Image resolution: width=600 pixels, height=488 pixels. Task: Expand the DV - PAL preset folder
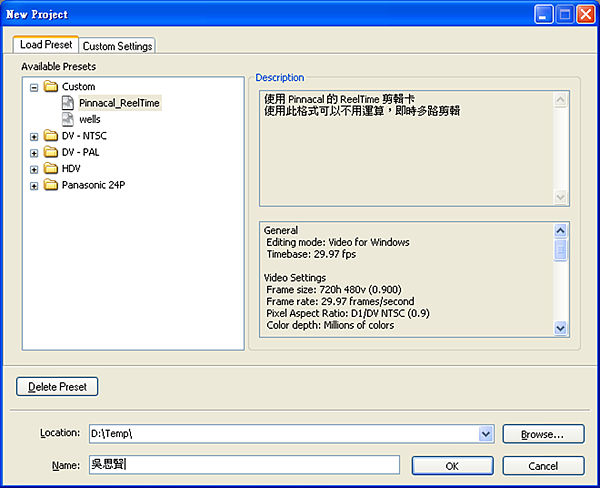click(34, 153)
